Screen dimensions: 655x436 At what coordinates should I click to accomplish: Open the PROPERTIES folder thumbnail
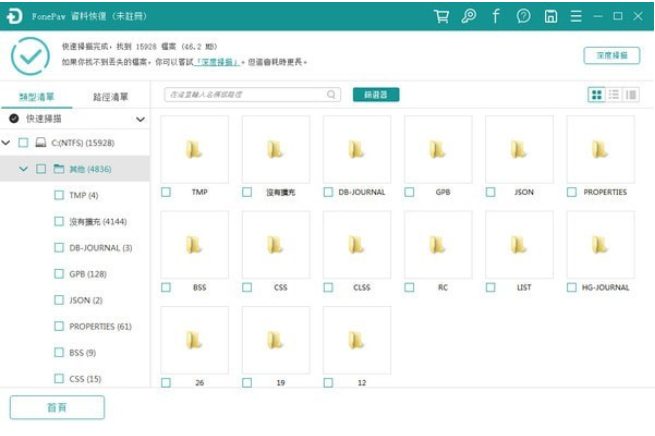click(600, 150)
